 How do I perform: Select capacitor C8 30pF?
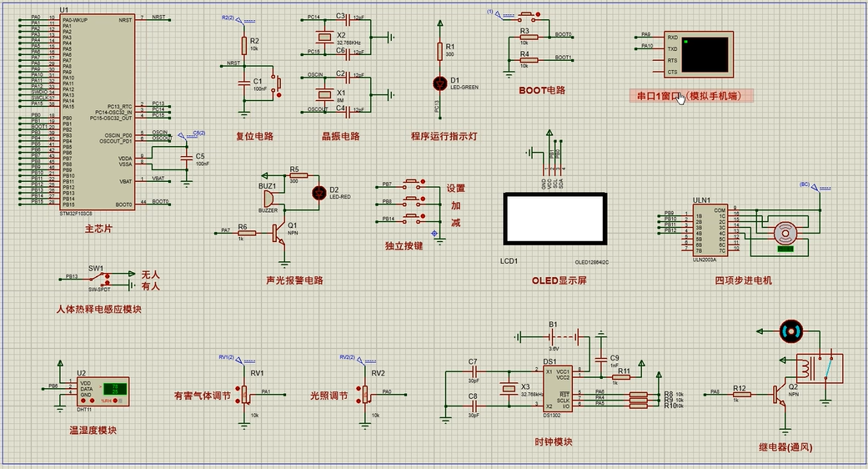click(x=474, y=406)
